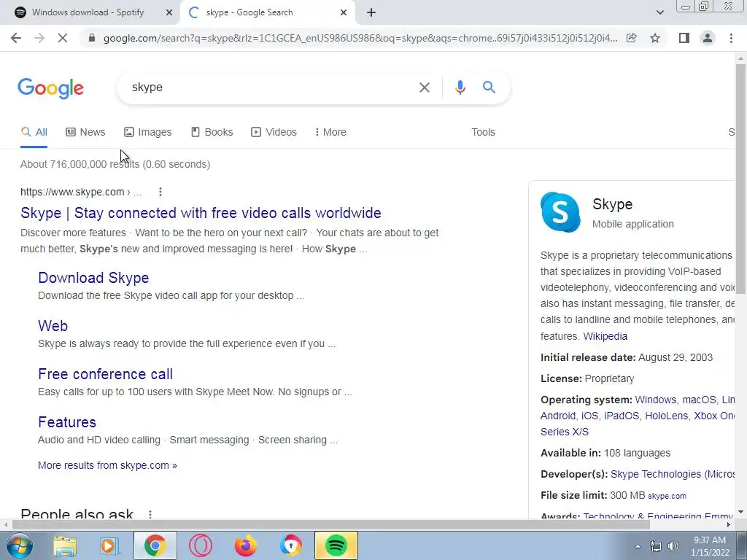Screen dimensions: 747x560
Task: Go to Google home via the logo
Action: pyautogui.click(x=50, y=88)
